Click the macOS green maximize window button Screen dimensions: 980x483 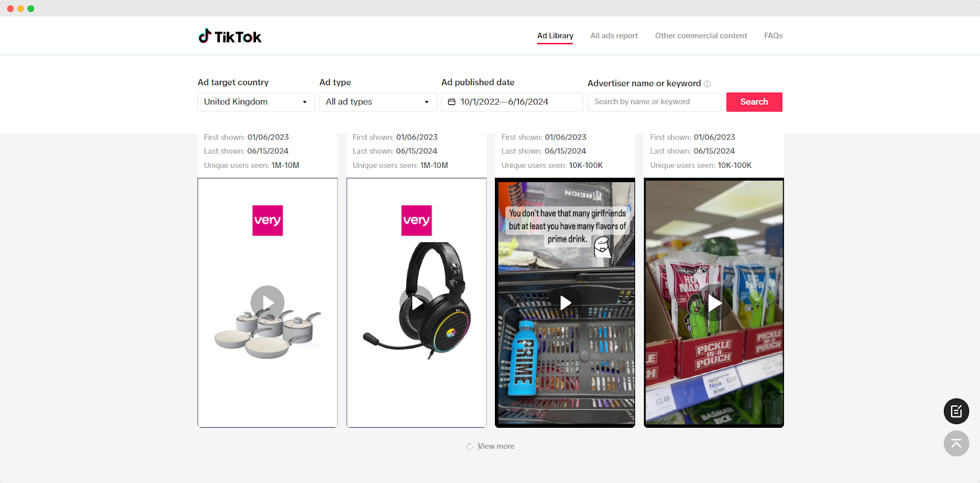[x=31, y=9]
